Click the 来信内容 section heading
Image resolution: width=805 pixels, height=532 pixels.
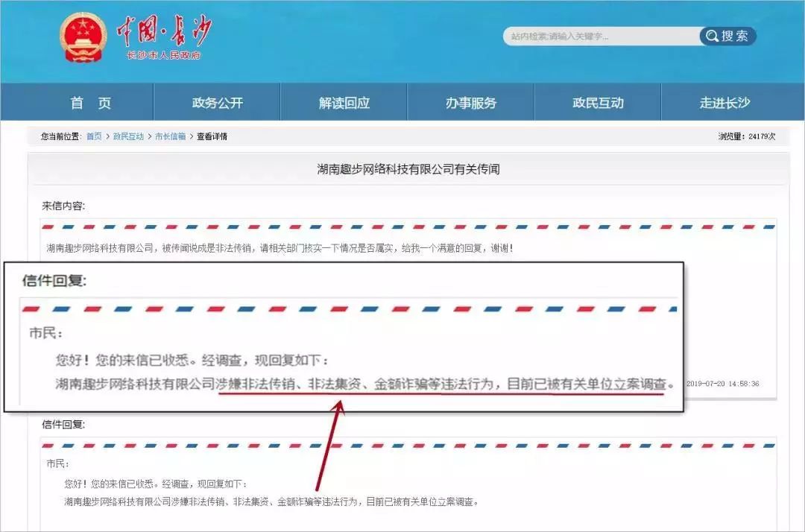[x=63, y=205]
